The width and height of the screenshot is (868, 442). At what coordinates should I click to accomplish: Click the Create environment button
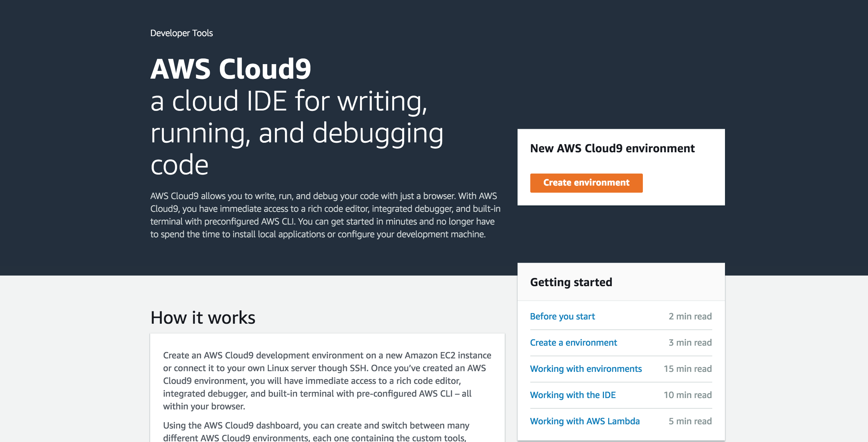(586, 183)
